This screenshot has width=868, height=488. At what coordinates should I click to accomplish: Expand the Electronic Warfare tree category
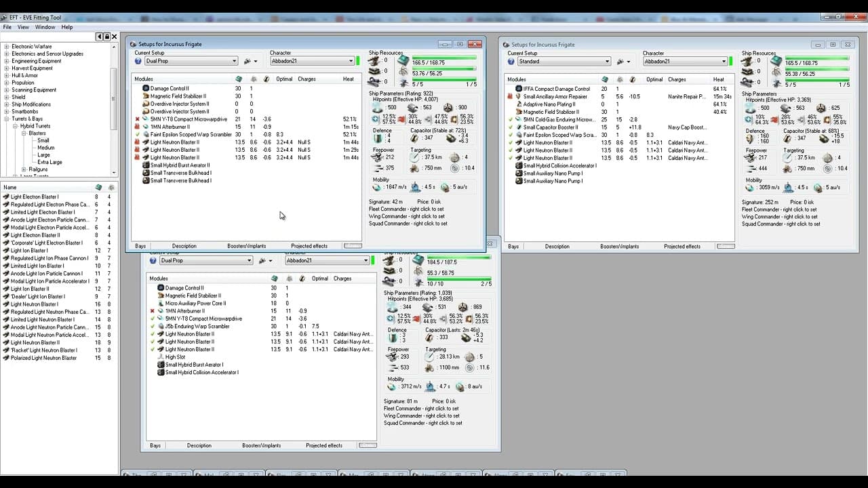click(7, 47)
